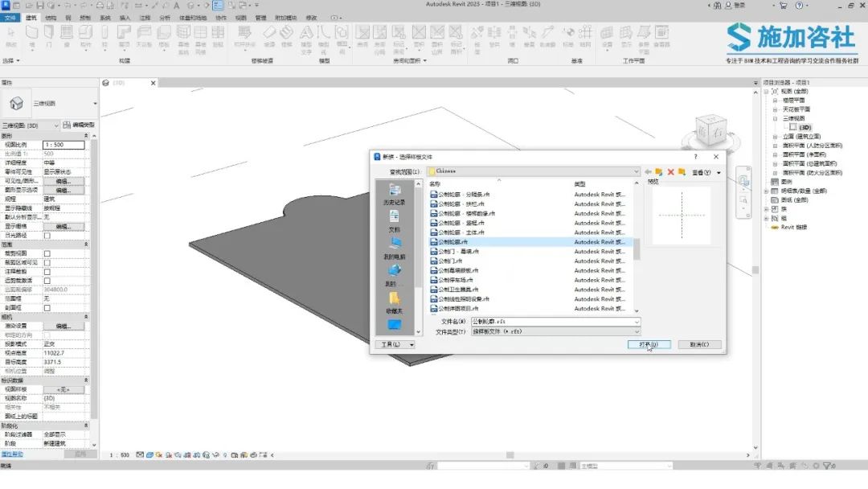Screen dimensions: 868x489
Task: Click the 楼梯 stair tool in ribbon
Action: 287,36
